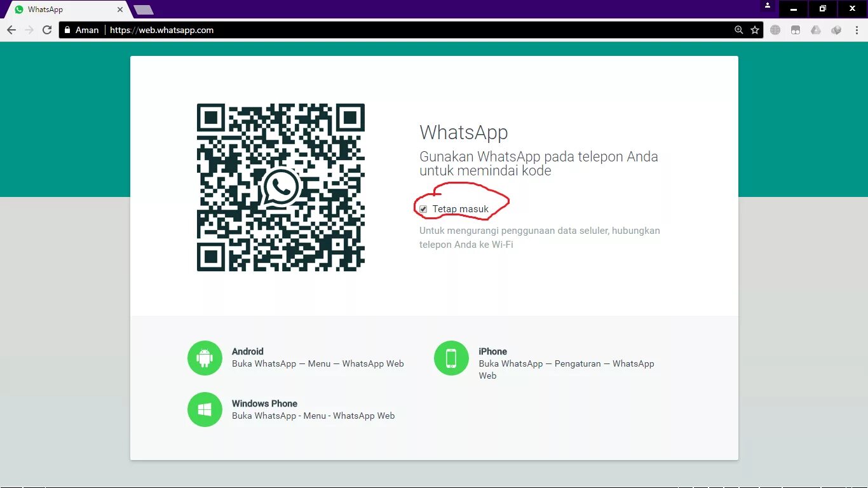868x488 pixels.
Task: Click the Windows Phone logo icon
Action: tap(205, 410)
